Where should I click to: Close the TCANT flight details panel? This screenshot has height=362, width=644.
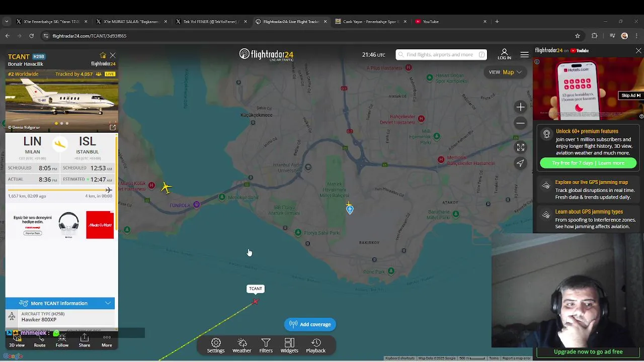113,55
